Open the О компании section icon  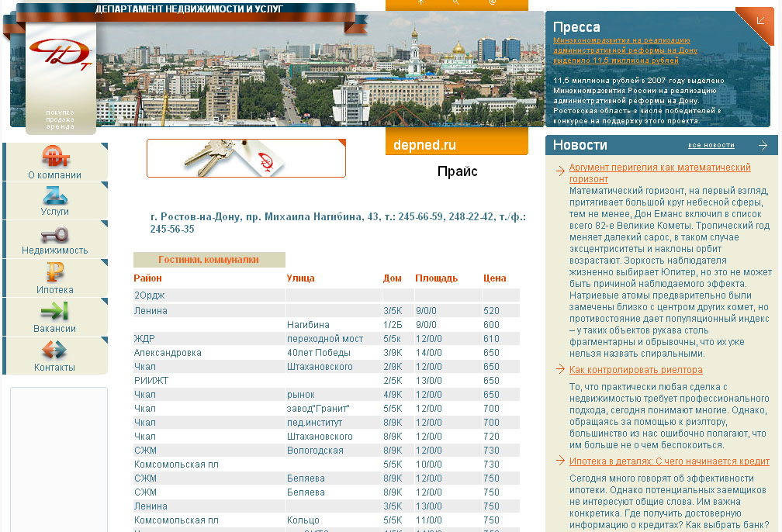pos(55,156)
